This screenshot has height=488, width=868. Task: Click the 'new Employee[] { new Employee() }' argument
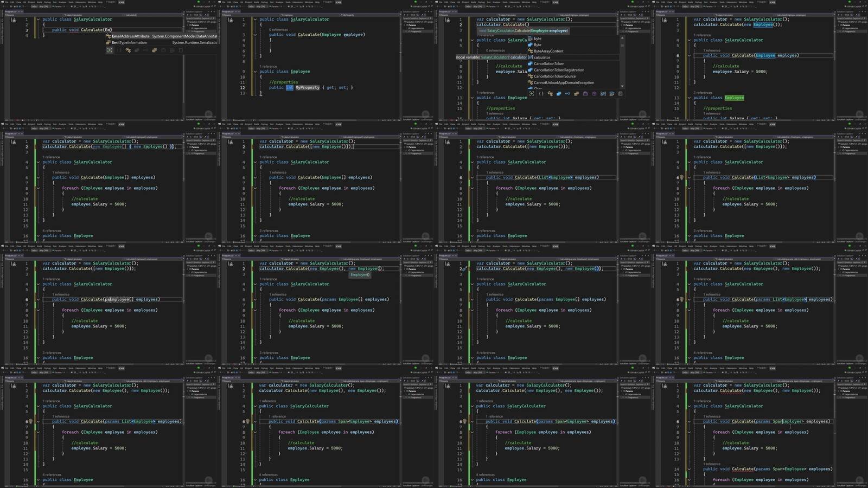point(133,146)
